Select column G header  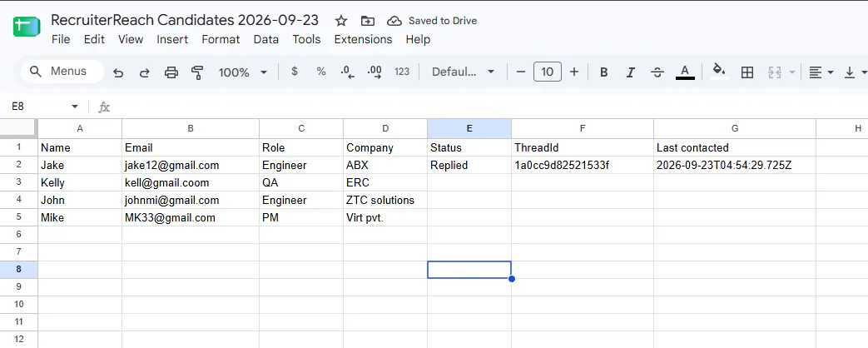[x=735, y=128]
